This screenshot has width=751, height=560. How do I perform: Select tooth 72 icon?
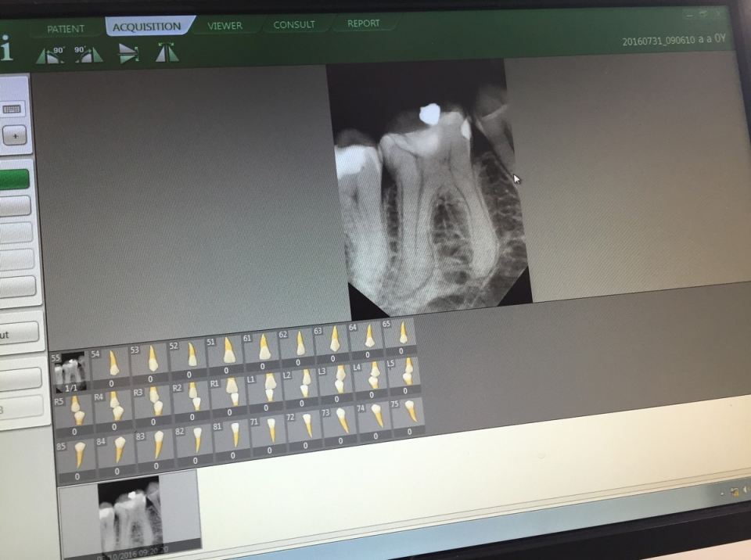(x=304, y=431)
